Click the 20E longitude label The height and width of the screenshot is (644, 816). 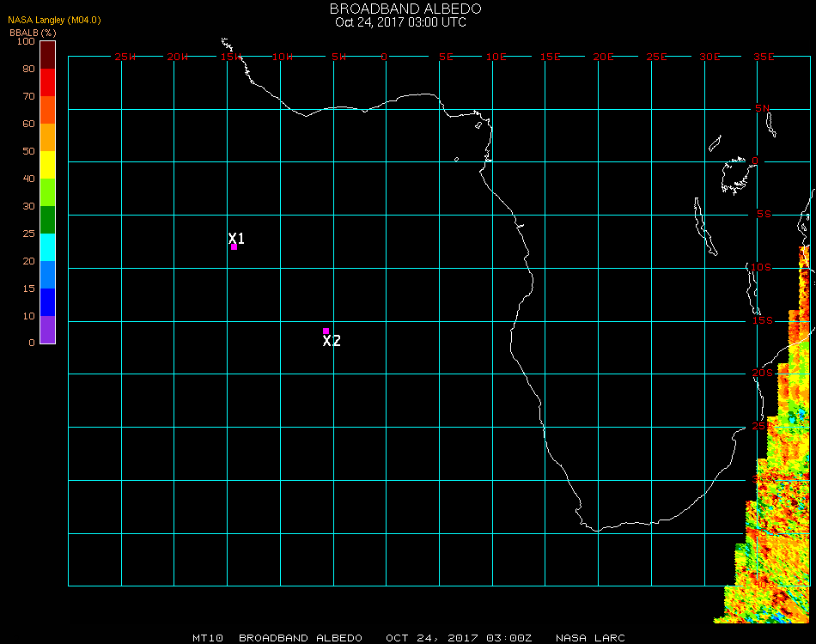click(x=603, y=57)
